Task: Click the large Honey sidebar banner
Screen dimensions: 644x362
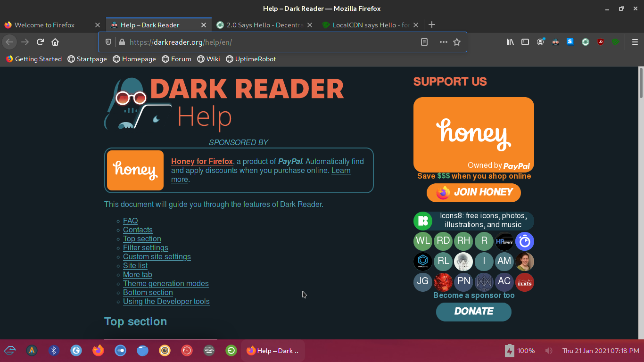Action: [474, 135]
